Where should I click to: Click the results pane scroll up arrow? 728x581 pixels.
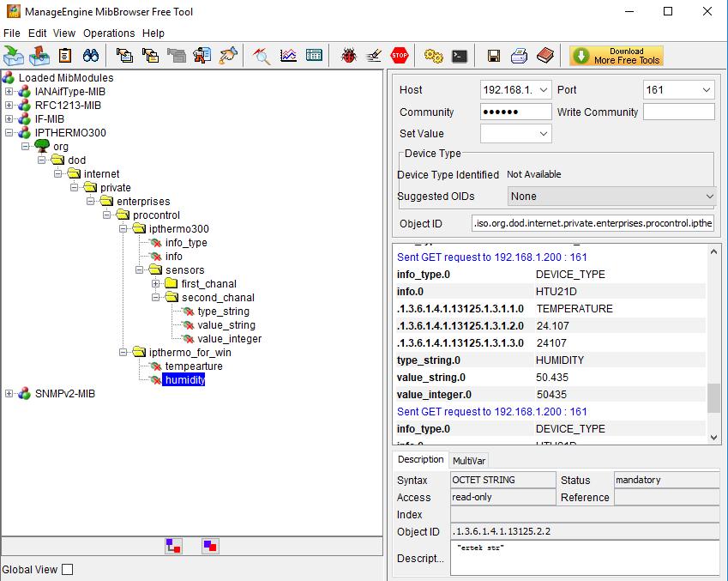[x=713, y=252]
